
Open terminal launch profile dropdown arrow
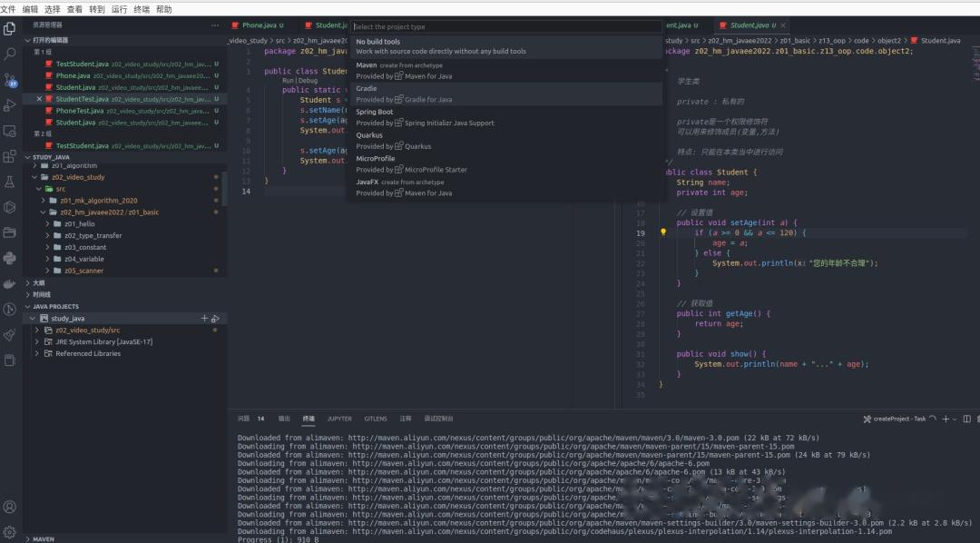(955, 420)
